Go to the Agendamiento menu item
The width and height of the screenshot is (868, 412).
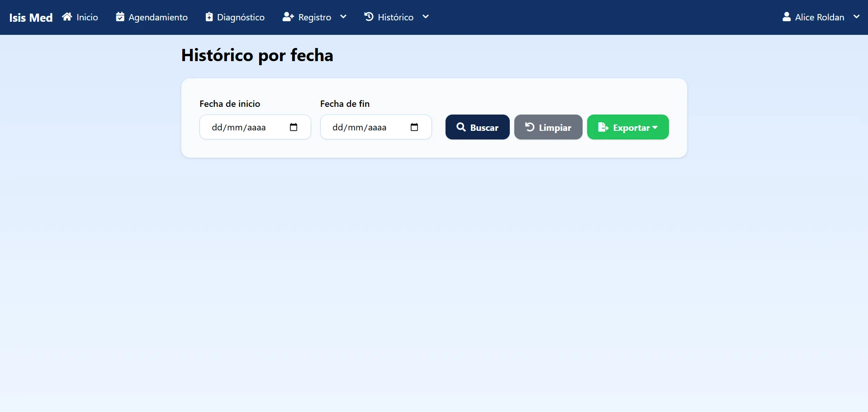[x=152, y=17]
